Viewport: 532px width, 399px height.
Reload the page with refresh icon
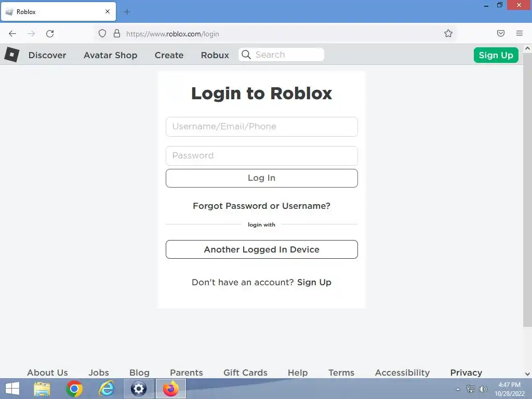point(50,34)
